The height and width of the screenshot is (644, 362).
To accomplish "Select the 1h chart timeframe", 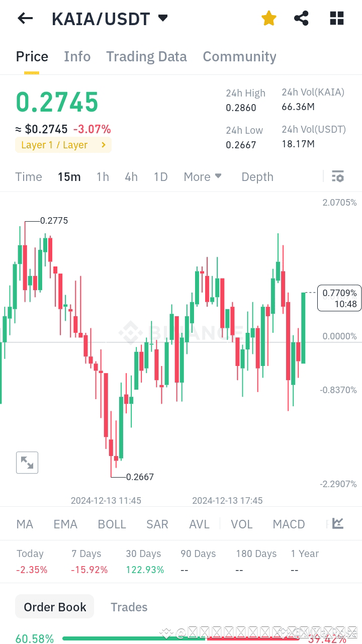I will click(103, 176).
